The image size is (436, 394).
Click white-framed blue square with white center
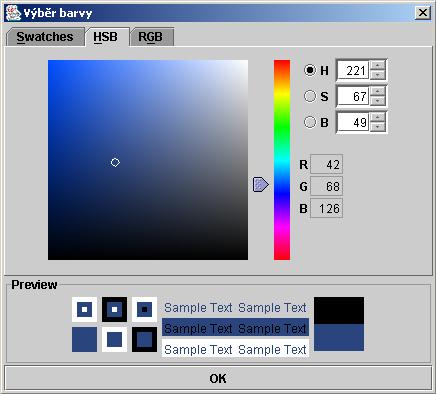click(84, 309)
